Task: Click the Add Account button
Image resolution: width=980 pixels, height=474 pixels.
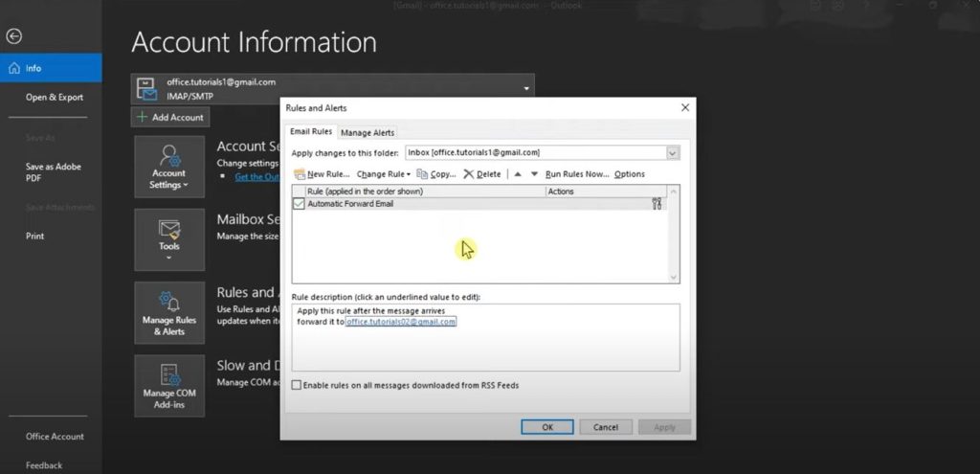Action: click(170, 117)
